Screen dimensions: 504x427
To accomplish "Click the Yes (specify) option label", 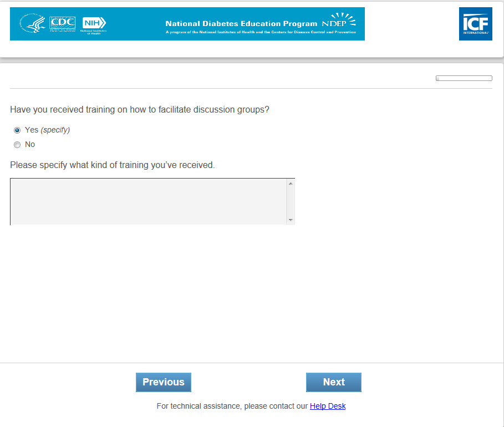I will 47,130.
